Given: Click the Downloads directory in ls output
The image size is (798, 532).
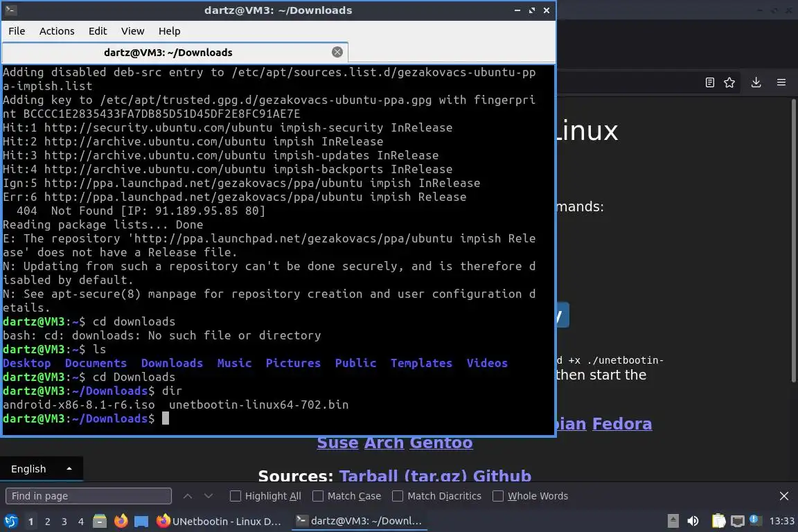Looking at the screenshot, I should (x=172, y=363).
